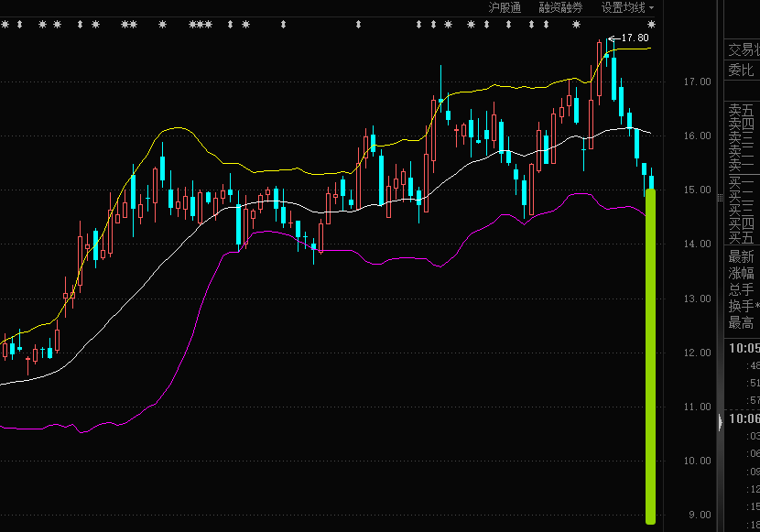The height and width of the screenshot is (532, 760).
Task: Click the 总手 label
Action: coord(741,289)
